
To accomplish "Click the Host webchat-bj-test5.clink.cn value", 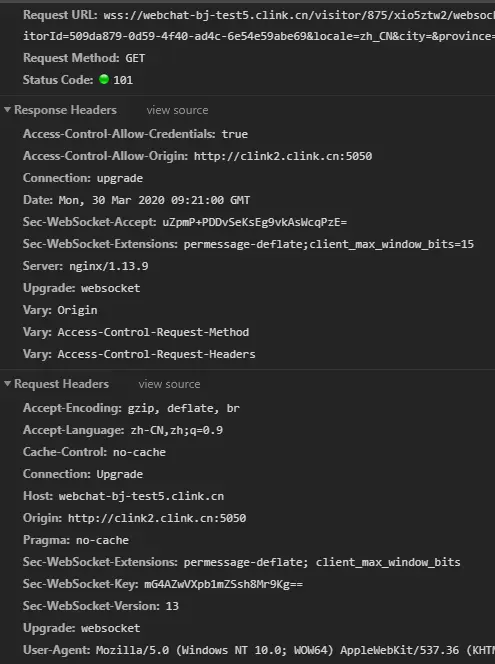I will 141,496.
